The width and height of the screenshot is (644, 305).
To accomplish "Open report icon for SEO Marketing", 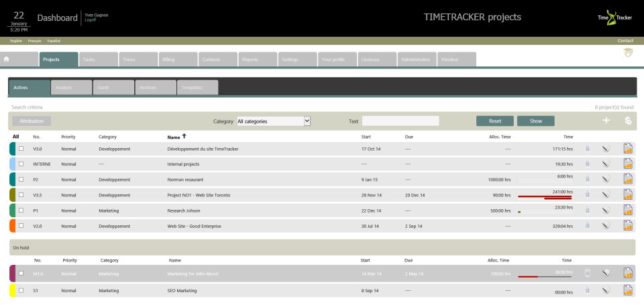I will pyautogui.click(x=628, y=290).
